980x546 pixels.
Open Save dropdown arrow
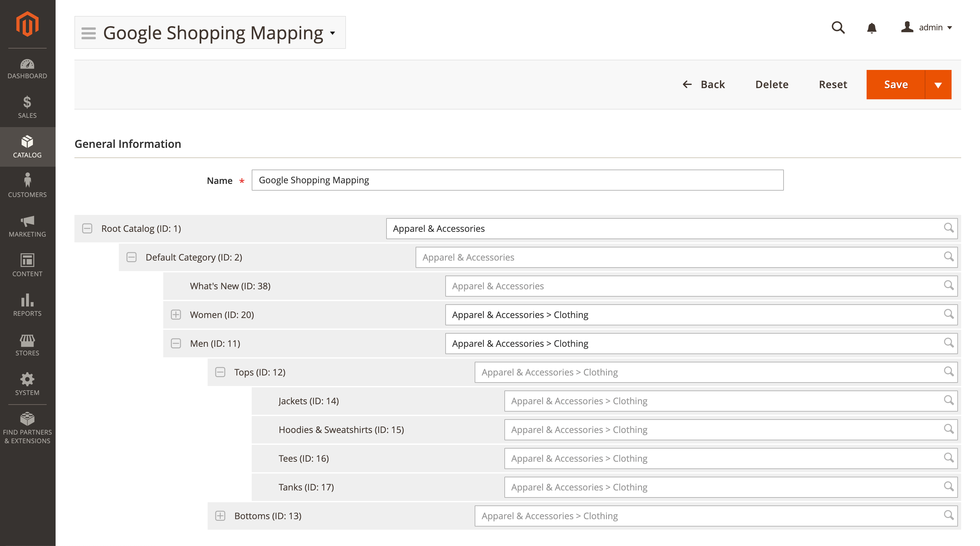pyautogui.click(x=939, y=84)
